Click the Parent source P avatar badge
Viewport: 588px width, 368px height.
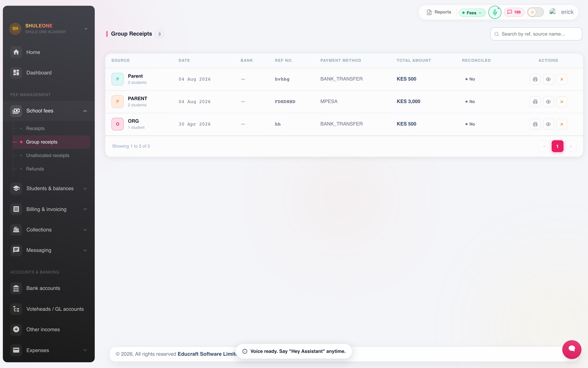(x=118, y=79)
